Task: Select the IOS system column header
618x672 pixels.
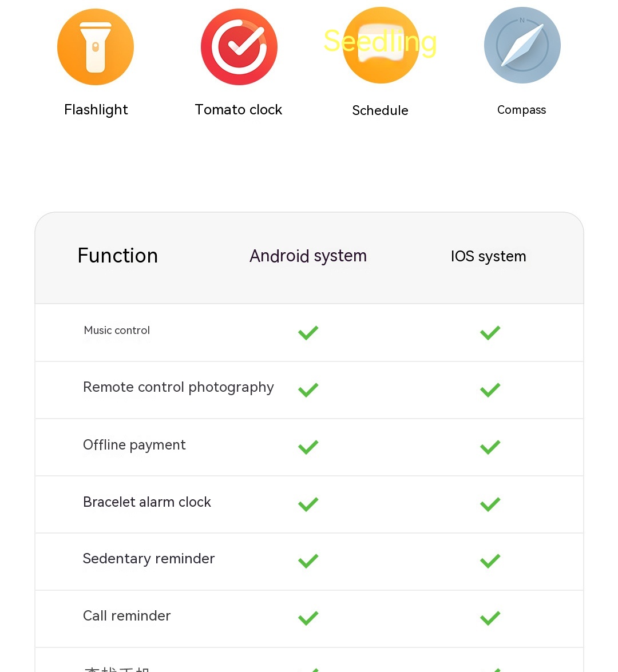Action: (489, 256)
